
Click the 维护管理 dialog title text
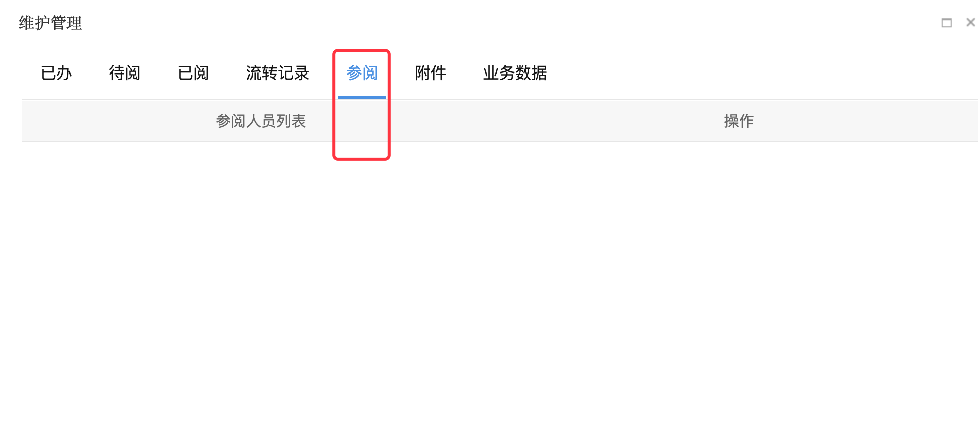(x=50, y=23)
